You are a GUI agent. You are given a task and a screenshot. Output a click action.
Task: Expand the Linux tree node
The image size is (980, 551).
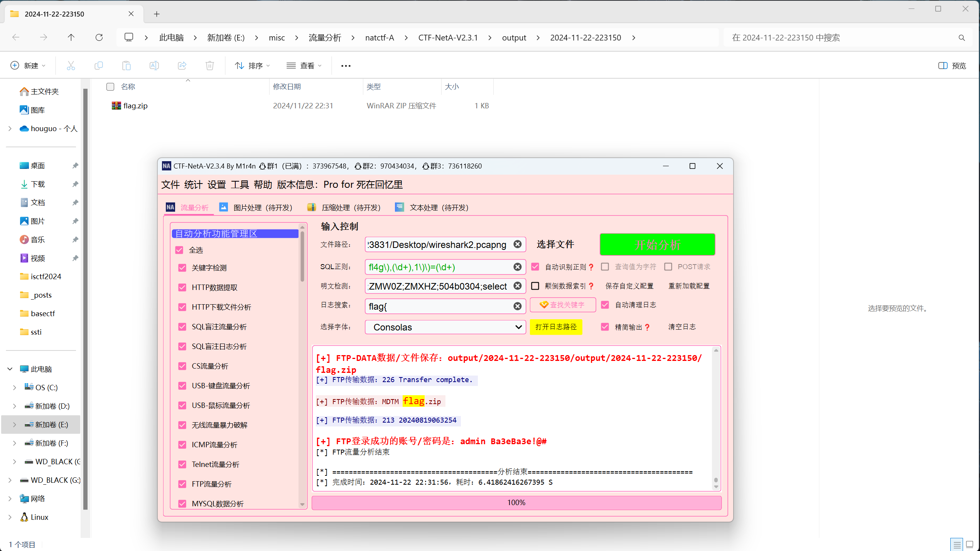click(x=10, y=517)
